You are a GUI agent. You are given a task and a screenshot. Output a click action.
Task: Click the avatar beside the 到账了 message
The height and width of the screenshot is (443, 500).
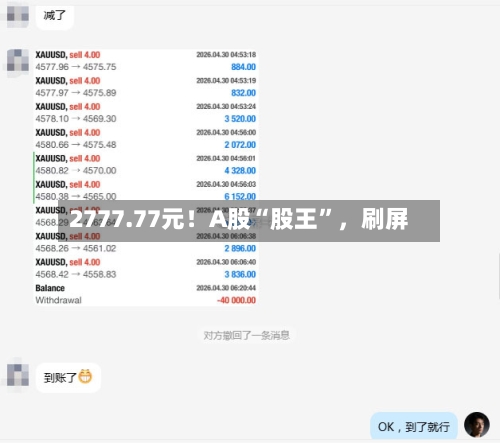(x=18, y=375)
